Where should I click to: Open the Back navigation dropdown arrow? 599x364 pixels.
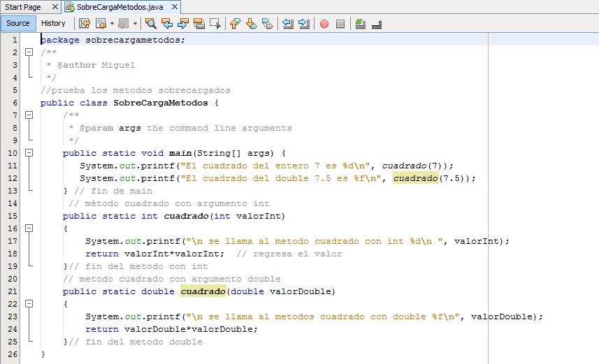tap(112, 23)
